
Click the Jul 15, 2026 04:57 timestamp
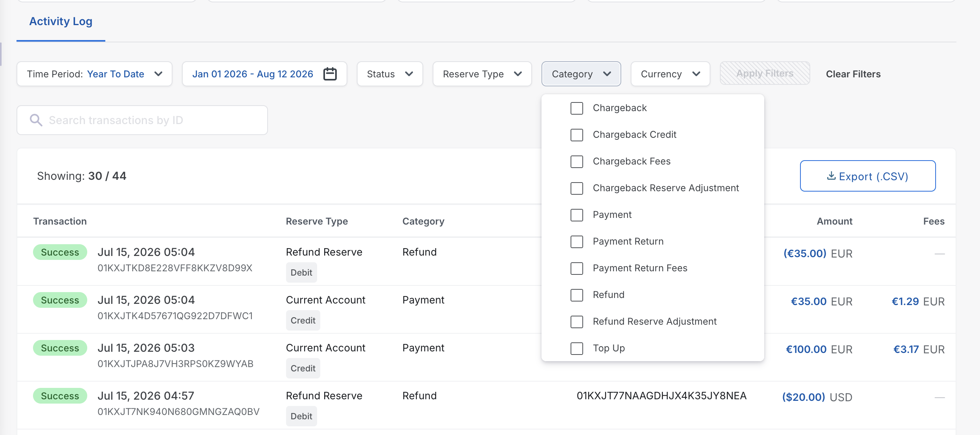coord(146,395)
